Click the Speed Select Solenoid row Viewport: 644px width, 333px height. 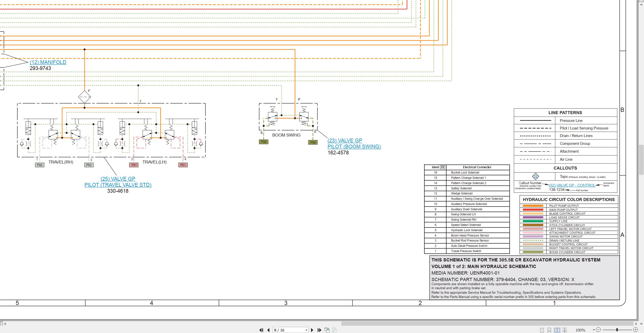(x=467, y=225)
